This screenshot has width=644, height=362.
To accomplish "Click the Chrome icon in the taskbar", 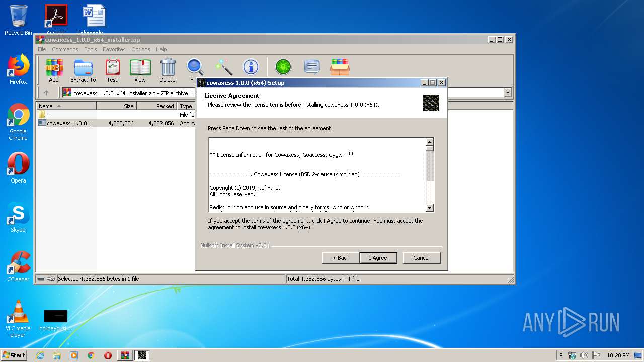I will coord(91,355).
